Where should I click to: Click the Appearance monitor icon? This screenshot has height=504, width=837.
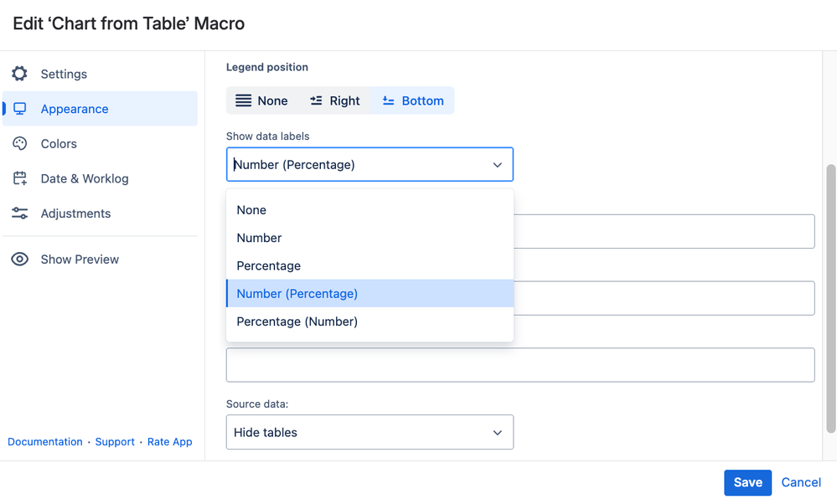pos(20,109)
